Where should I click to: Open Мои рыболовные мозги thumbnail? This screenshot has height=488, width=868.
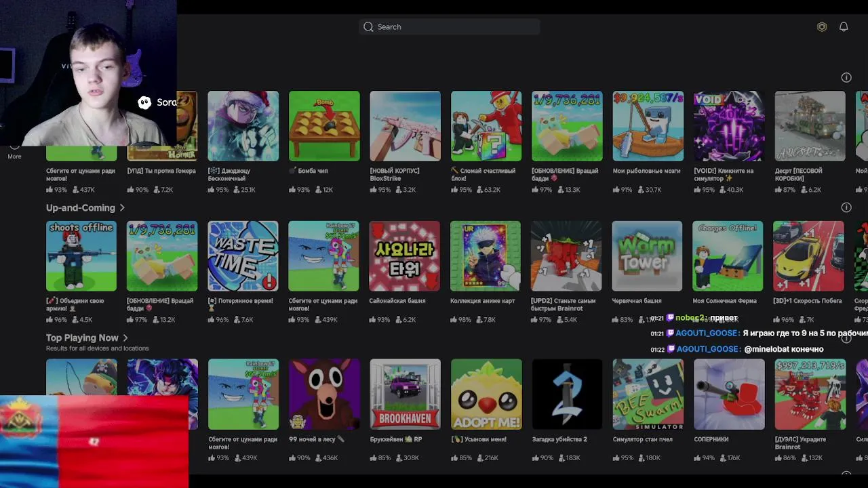[x=648, y=126]
